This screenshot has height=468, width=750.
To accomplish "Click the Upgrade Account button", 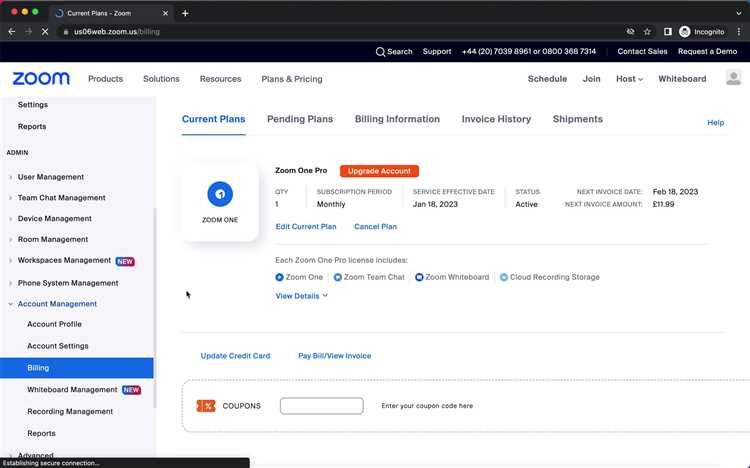I will (379, 171).
